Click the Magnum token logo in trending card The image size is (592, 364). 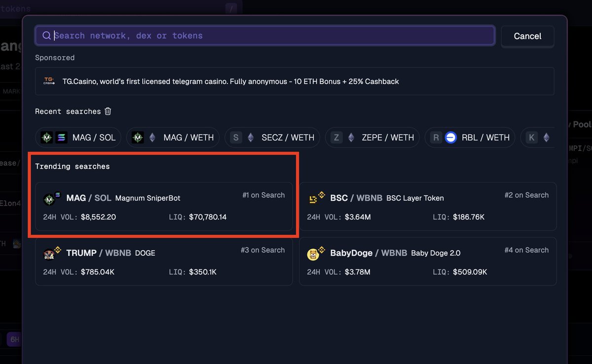coord(49,200)
